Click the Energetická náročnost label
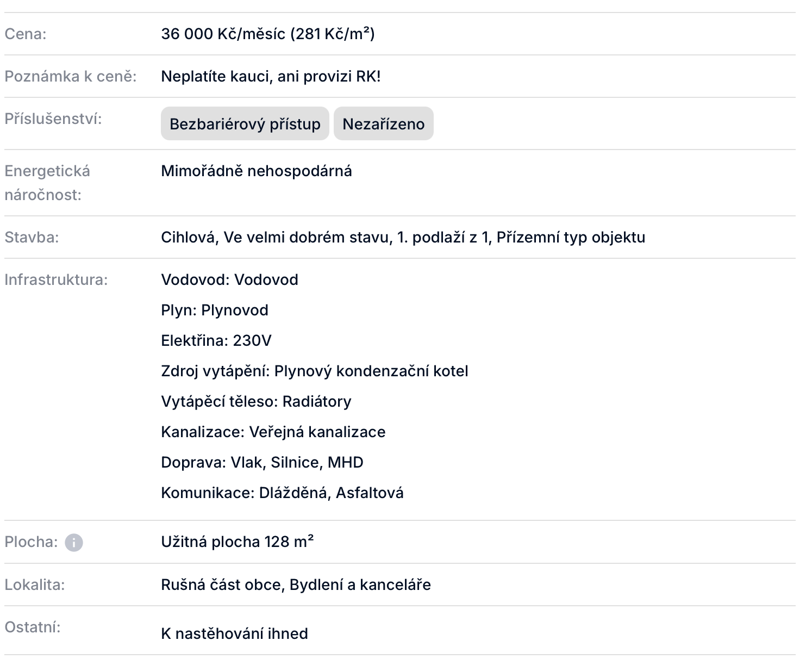The width and height of the screenshot is (812, 659). pos(47,183)
